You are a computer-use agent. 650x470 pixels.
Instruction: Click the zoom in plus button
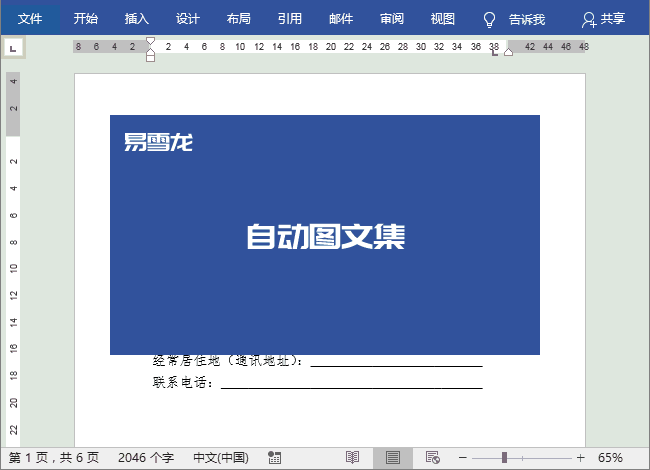(x=580, y=458)
